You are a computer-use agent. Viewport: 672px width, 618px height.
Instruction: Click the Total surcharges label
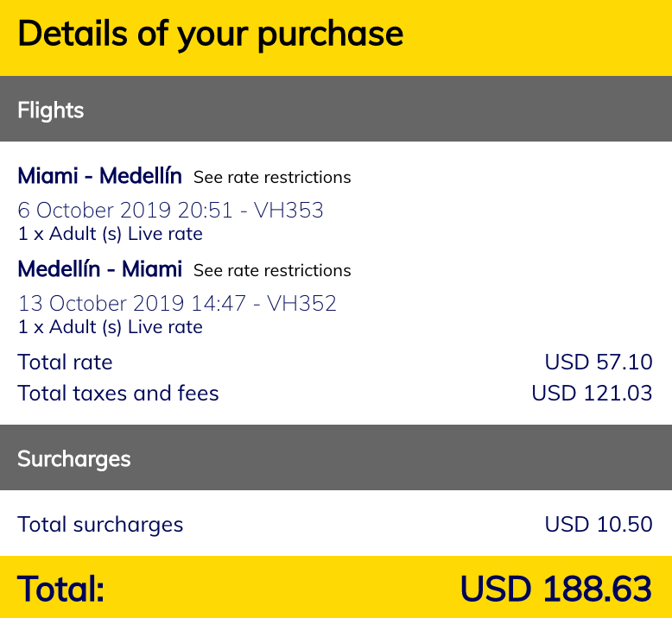[x=100, y=525]
